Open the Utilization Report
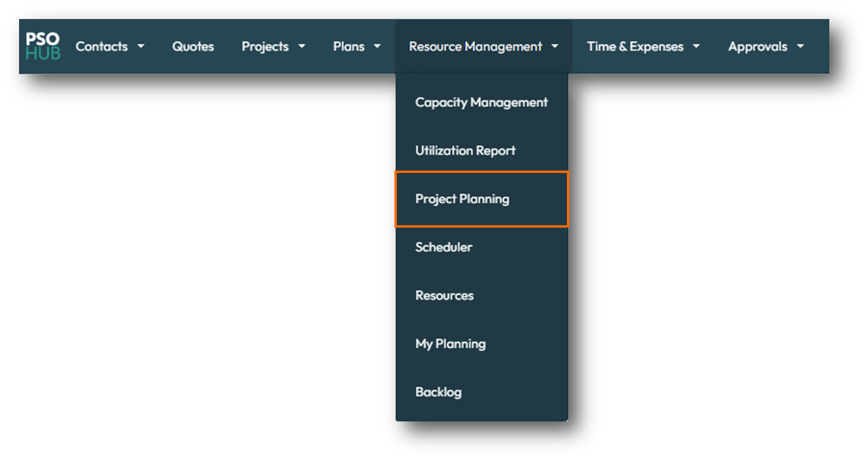Screen dimensions: 868x460 coord(465,150)
